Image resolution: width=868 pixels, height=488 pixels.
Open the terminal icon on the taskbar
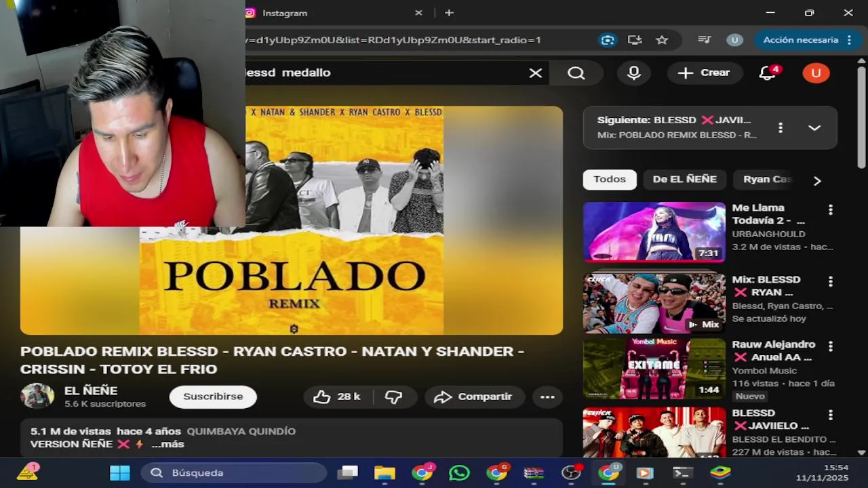click(682, 472)
